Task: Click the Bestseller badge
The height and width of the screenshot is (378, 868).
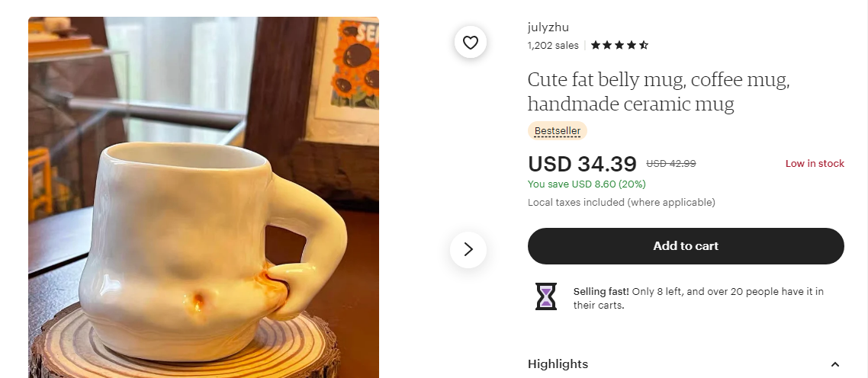Action: click(558, 130)
